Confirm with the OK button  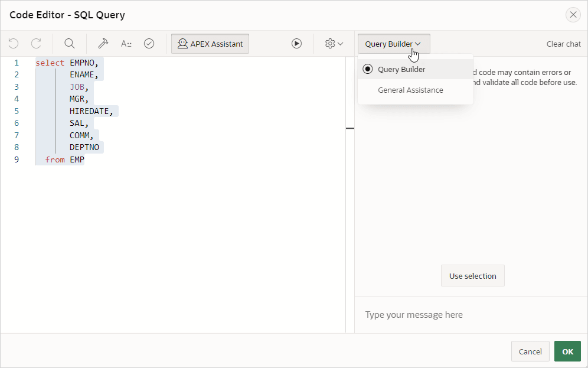click(567, 351)
